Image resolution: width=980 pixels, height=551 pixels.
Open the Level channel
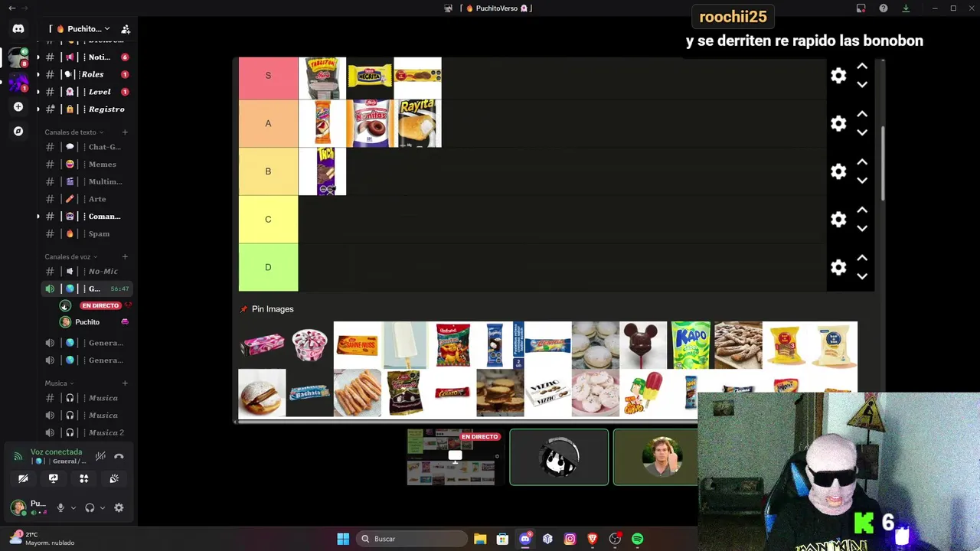pyautogui.click(x=86, y=92)
